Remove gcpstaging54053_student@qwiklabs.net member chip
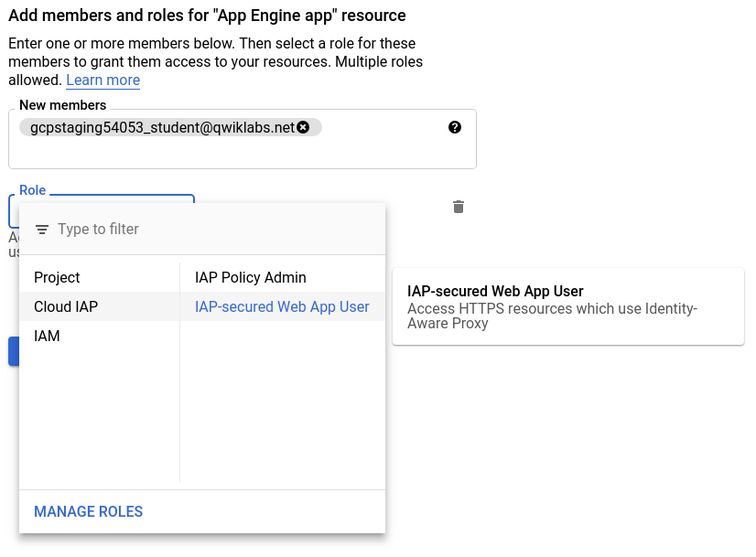Screen dimensions: 756x557 tap(303, 127)
